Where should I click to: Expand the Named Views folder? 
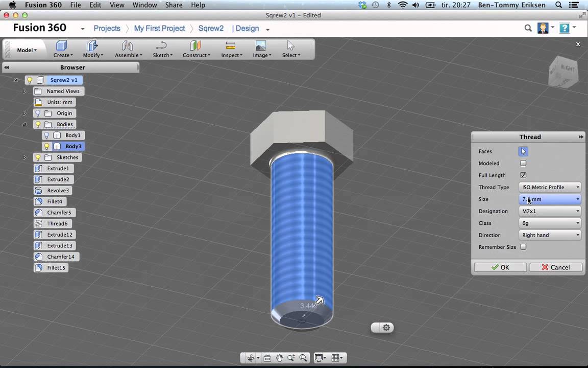[x=24, y=91]
